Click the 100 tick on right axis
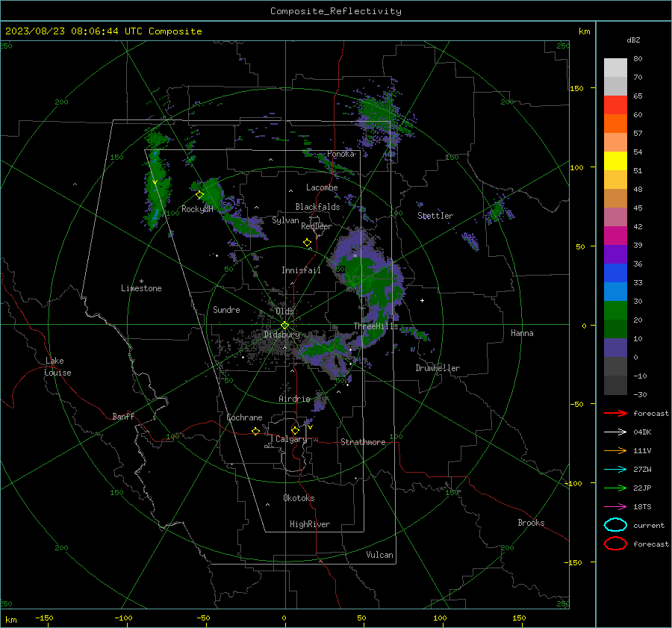672x628 pixels. coord(577,167)
